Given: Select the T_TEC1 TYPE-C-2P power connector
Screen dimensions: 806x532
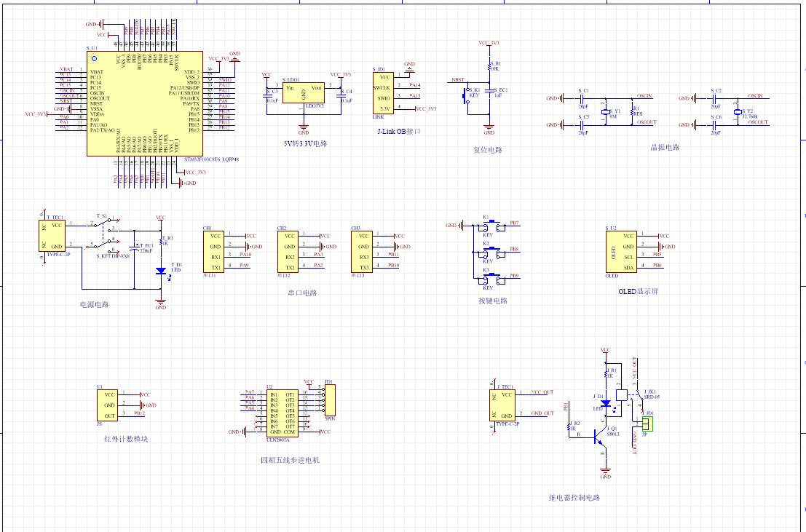Looking at the screenshot, I should pyautogui.click(x=52, y=236).
